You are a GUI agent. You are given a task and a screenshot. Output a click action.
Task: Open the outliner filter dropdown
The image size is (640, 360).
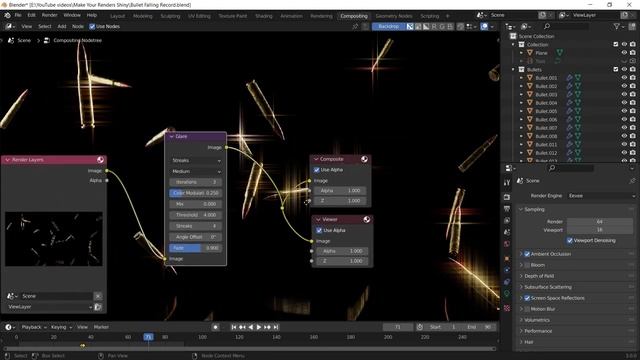click(x=619, y=26)
